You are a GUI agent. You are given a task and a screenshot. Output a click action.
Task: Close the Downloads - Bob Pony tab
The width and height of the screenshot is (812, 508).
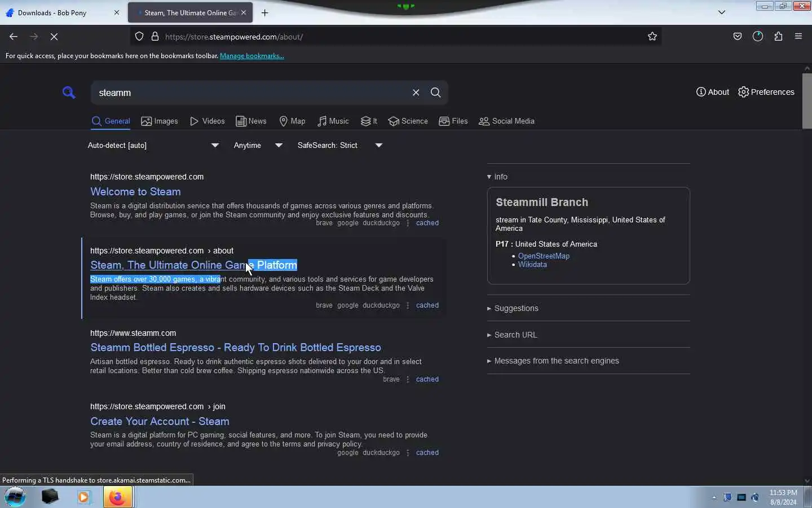coord(117,12)
